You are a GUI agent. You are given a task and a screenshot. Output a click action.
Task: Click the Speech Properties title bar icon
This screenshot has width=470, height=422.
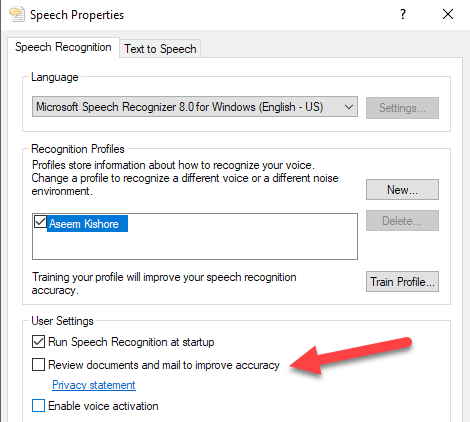[17, 14]
